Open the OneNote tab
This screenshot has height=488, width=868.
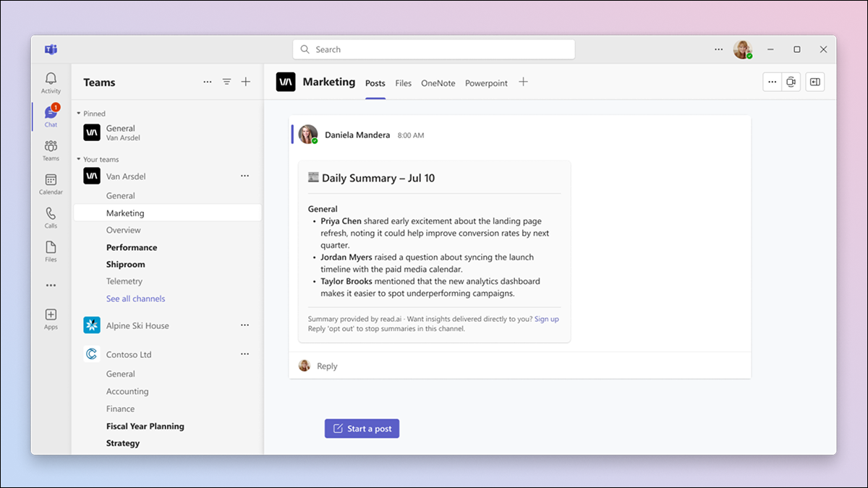coord(438,83)
